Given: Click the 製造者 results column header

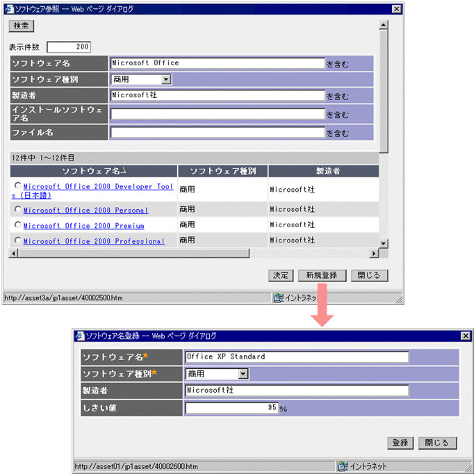Looking at the screenshot, I should tap(324, 171).
